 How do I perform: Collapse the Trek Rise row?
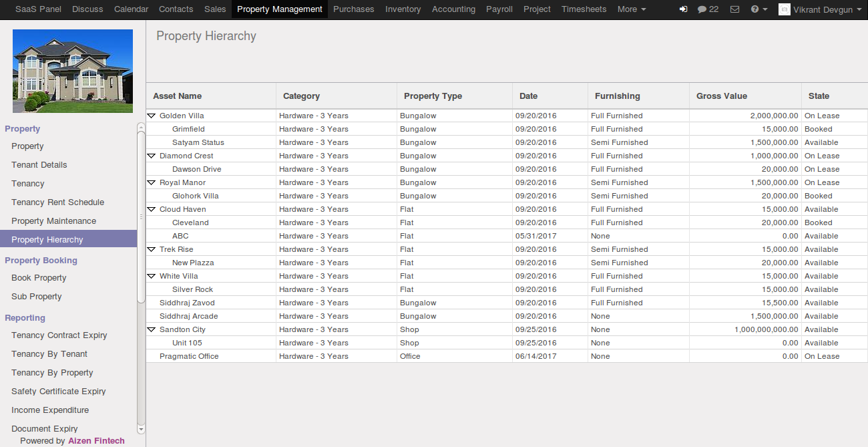tap(151, 249)
